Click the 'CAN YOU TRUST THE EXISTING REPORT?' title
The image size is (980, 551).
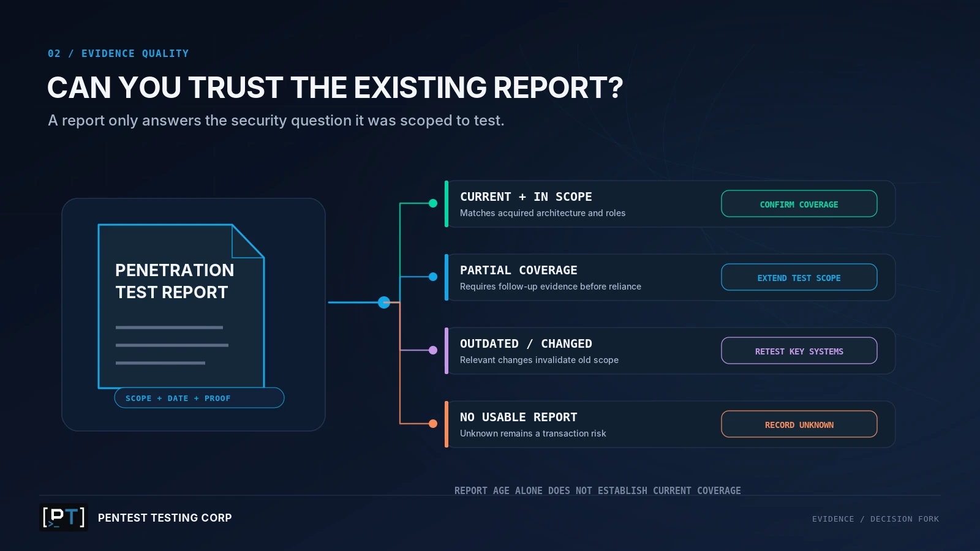[335, 88]
